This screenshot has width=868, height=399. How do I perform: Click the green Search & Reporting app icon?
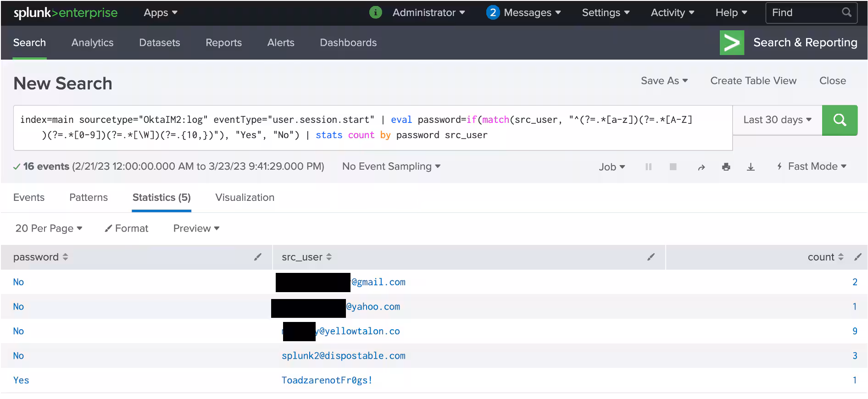coord(732,43)
